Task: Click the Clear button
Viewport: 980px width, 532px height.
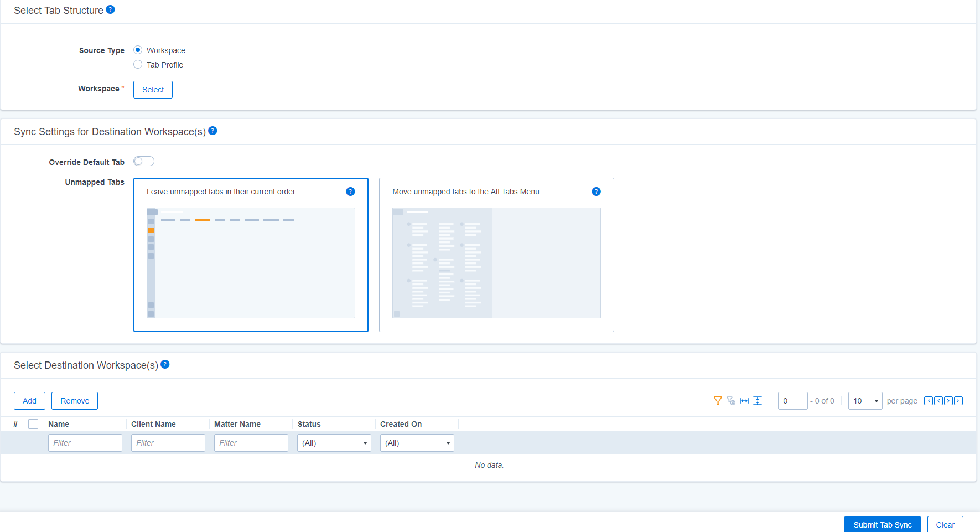Action: coord(945,524)
